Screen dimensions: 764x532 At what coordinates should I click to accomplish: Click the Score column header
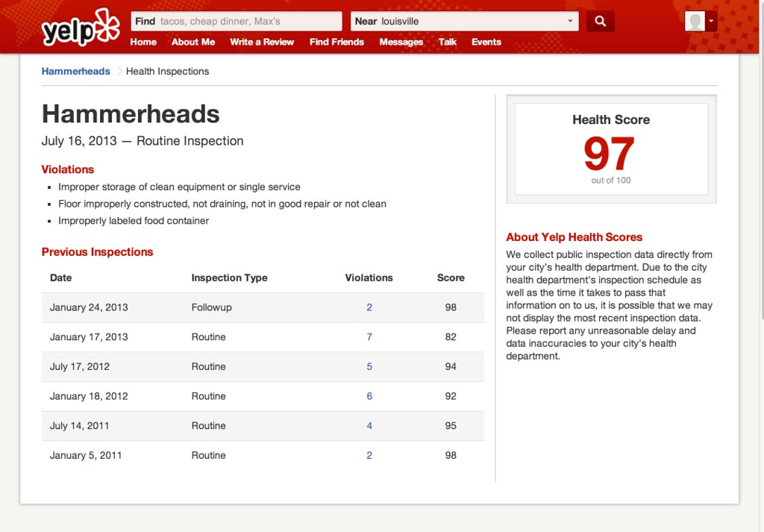pyautogui.click(x=451, y=278)
